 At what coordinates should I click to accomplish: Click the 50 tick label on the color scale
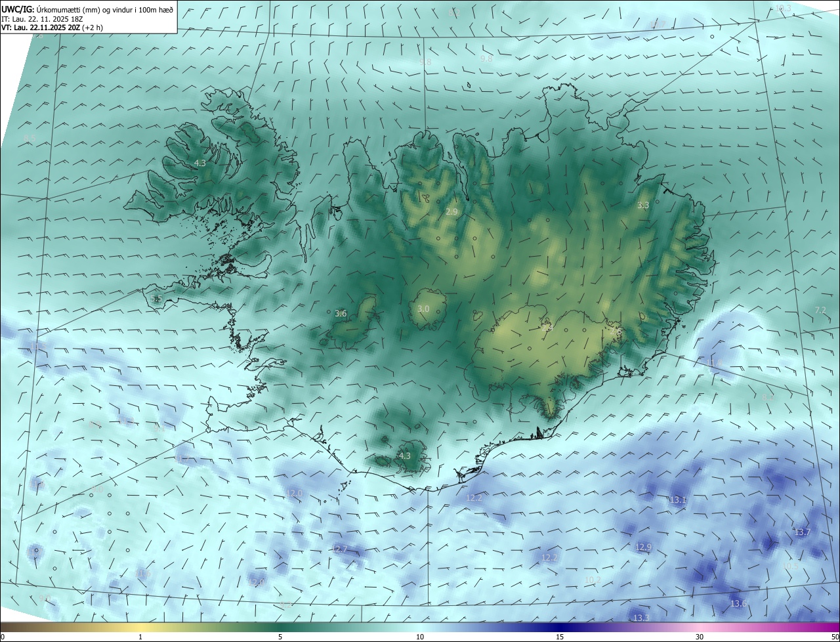pos(834,637)
